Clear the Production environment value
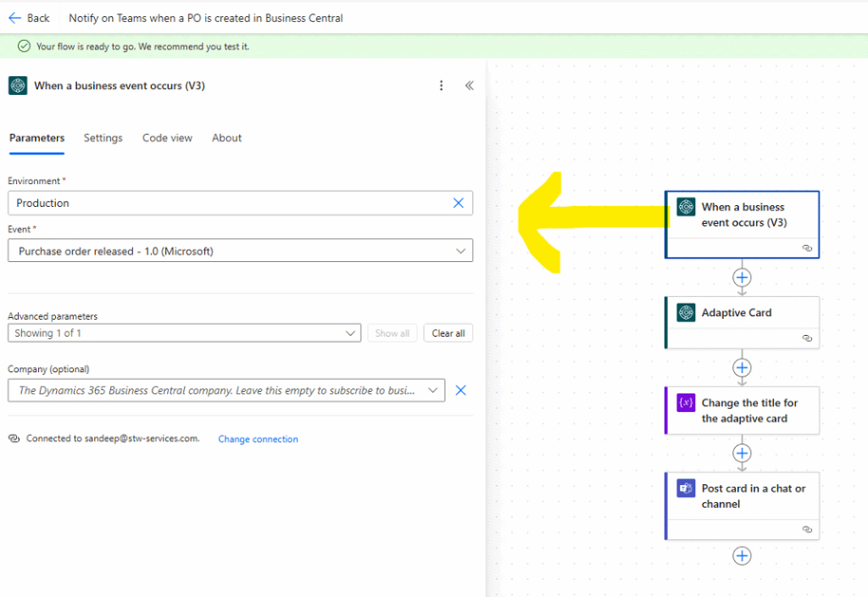This screenshot has width=868, height=597. point(459,204)
